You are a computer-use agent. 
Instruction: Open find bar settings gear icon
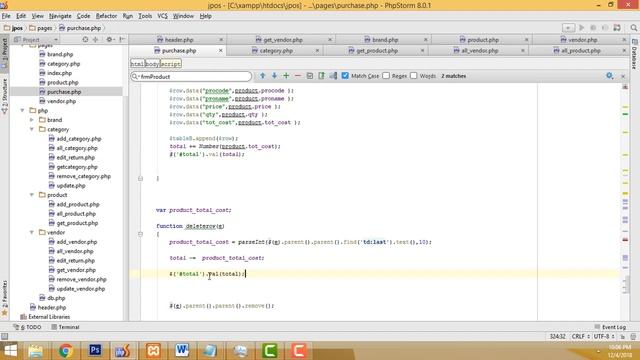609,76
